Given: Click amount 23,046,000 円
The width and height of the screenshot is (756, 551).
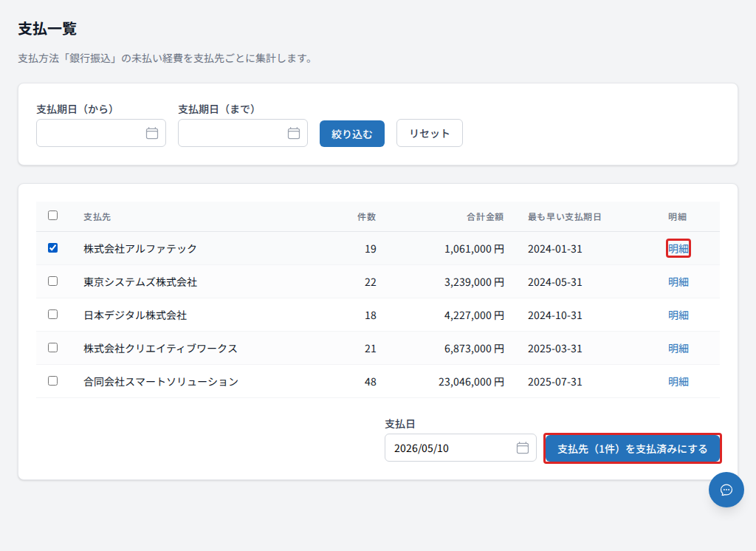Looking at the screenshot, I should click(471, 382).
